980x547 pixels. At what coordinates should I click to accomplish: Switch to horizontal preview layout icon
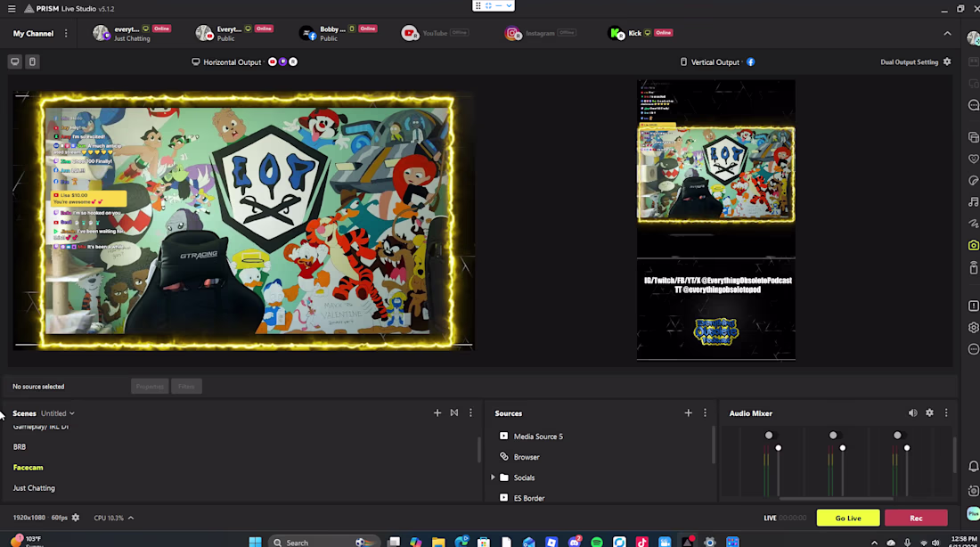pyautogui.click(x=15, y=61)
